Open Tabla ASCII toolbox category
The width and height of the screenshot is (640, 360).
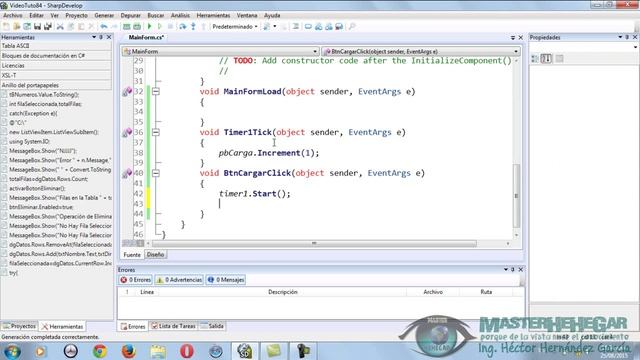point(56,46)
